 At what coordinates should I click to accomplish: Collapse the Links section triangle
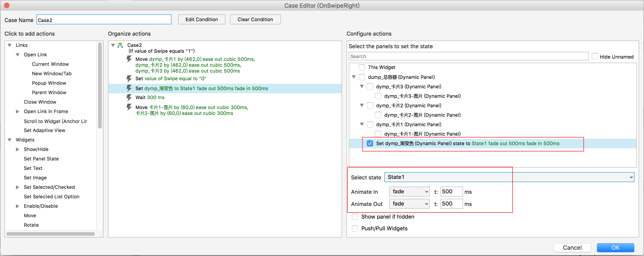pos(10,45)
